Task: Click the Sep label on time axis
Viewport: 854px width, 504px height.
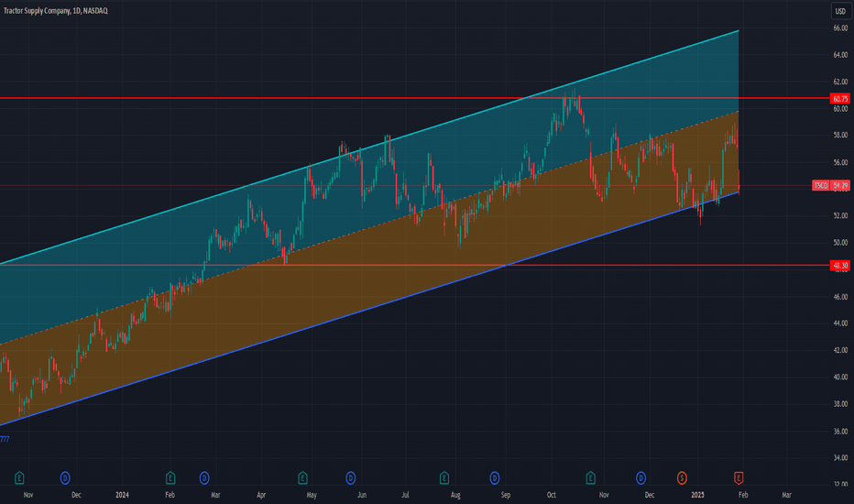Action: (x=506, y=495)
